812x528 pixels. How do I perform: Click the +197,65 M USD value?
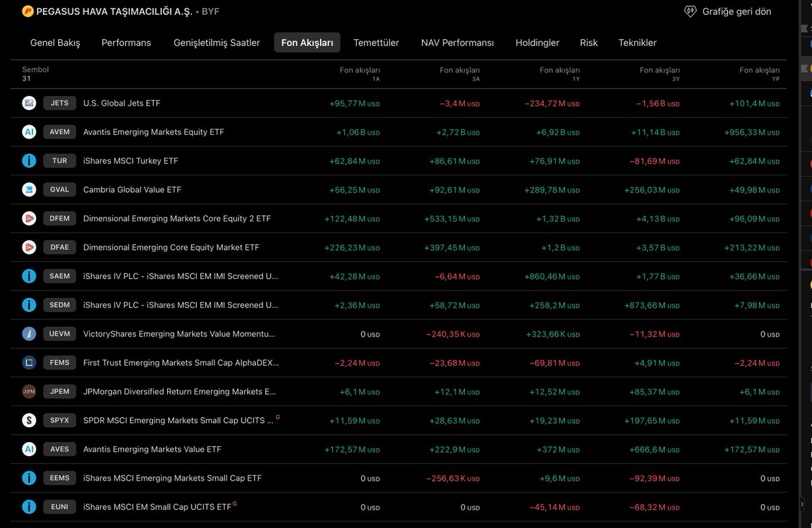pos(652,421)
